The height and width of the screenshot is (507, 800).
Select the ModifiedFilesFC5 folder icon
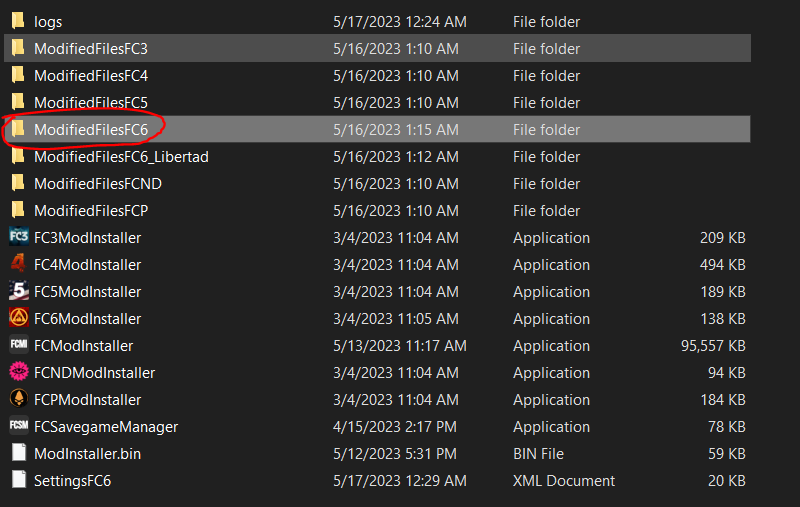pos(18,102)
